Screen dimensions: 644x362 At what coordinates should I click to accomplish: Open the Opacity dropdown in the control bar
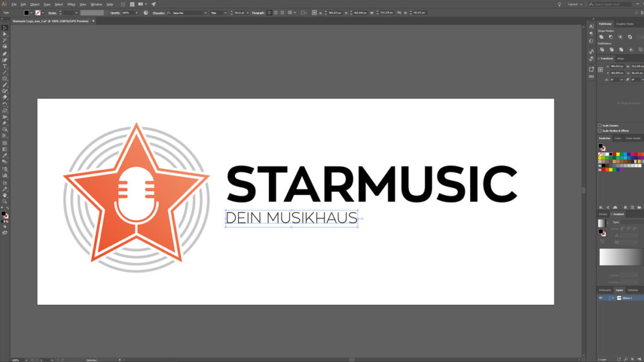[136, 12]
